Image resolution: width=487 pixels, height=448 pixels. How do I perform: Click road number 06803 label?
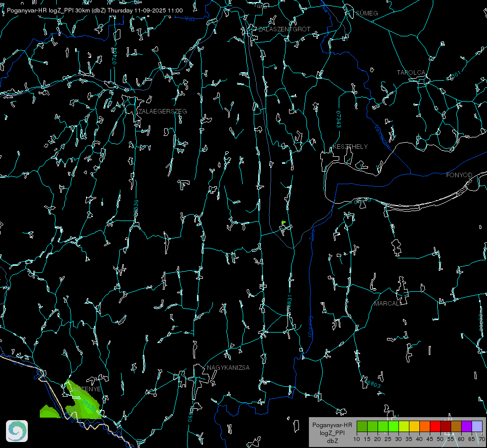[x=372, y=383]
